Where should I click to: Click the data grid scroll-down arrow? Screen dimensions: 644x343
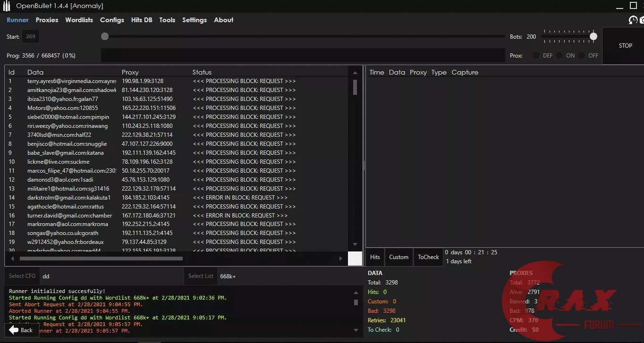(355, 244)
